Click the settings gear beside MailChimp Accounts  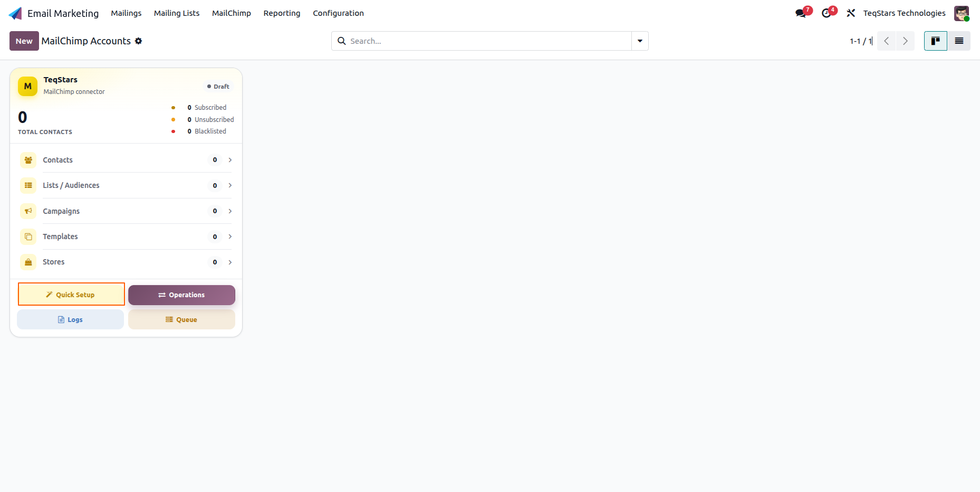pyautogui.click(x=138, y=41)
